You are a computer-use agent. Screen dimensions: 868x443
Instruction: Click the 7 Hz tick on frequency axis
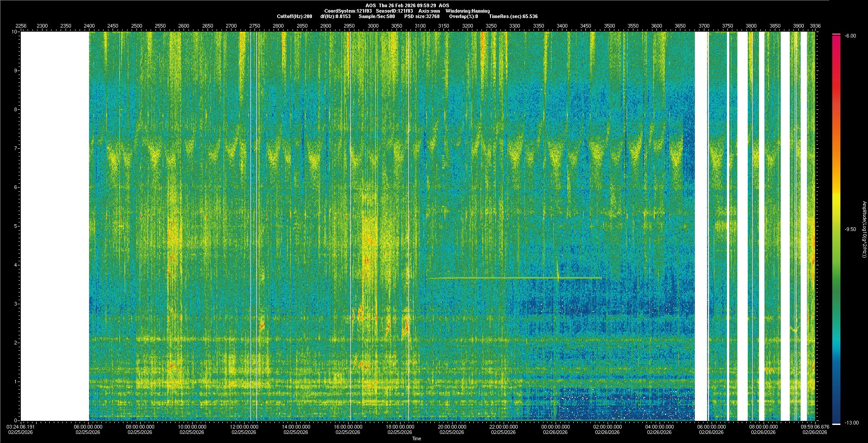(15, 148)
